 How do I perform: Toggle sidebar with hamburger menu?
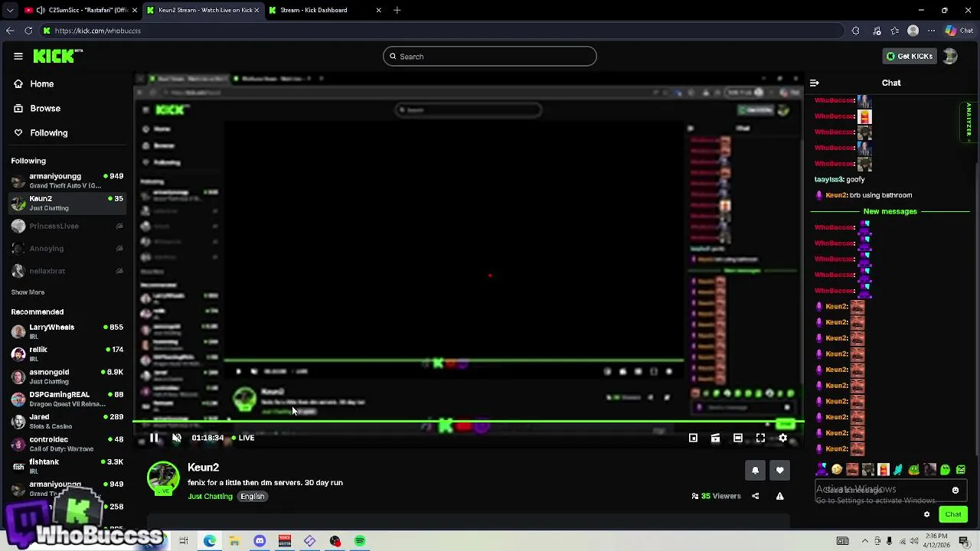pyautogui.click(x=18, y=56)
